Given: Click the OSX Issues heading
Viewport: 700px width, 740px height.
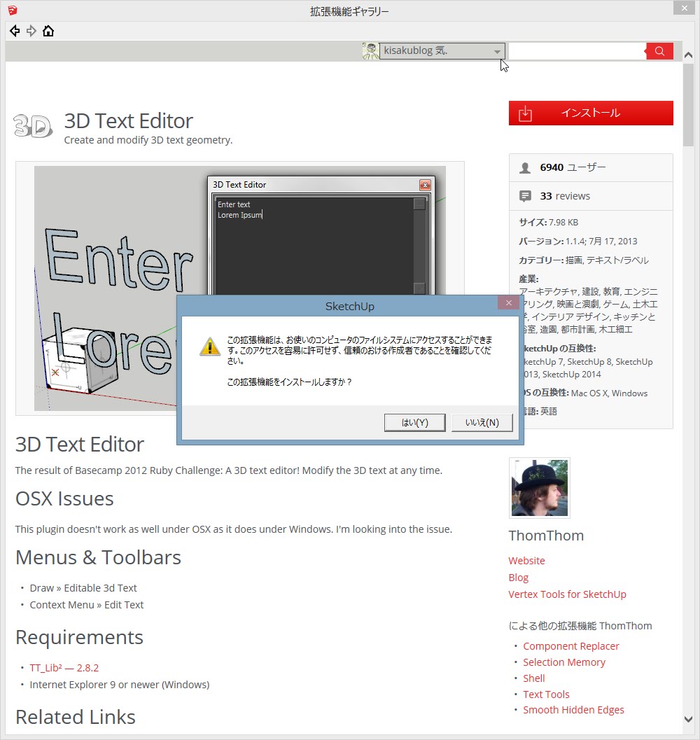Looking at the screenshot, I should pos(64,499).
